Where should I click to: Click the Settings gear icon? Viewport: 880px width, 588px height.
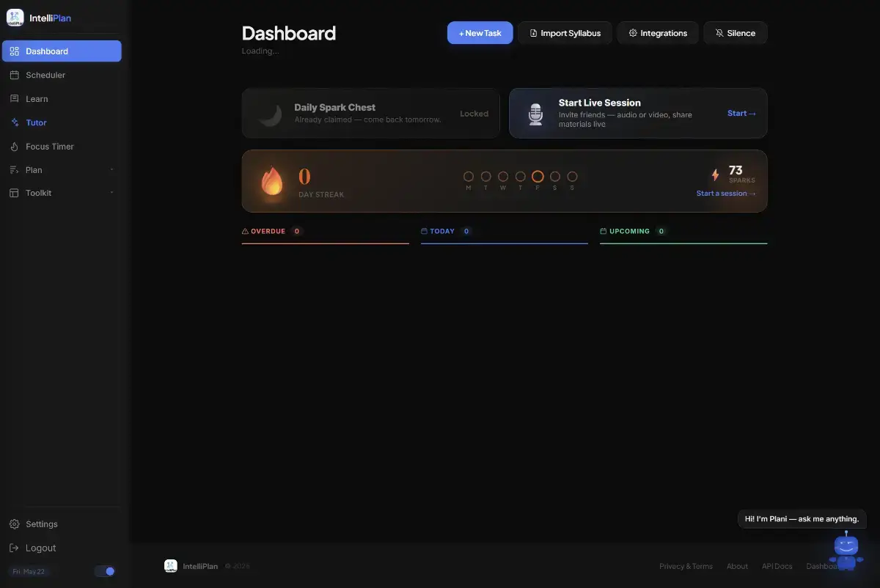[14, 524]
